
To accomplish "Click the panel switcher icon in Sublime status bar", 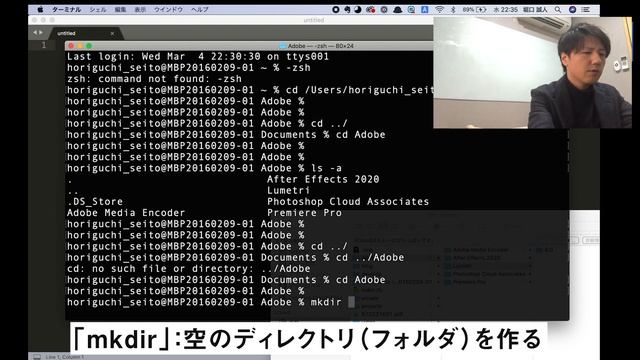I will click(37, 357).
